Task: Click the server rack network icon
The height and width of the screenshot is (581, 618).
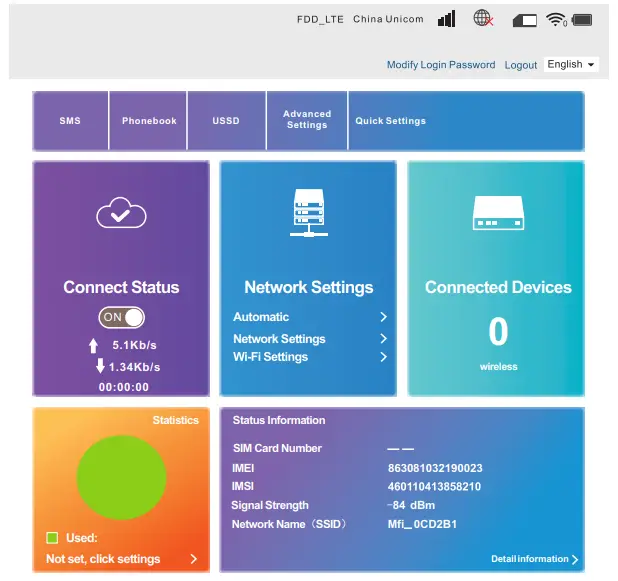Action: 309,212
